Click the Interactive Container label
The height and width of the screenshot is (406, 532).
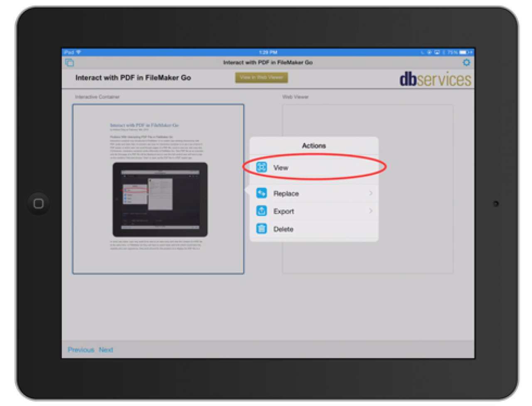(x=97, y=97)
